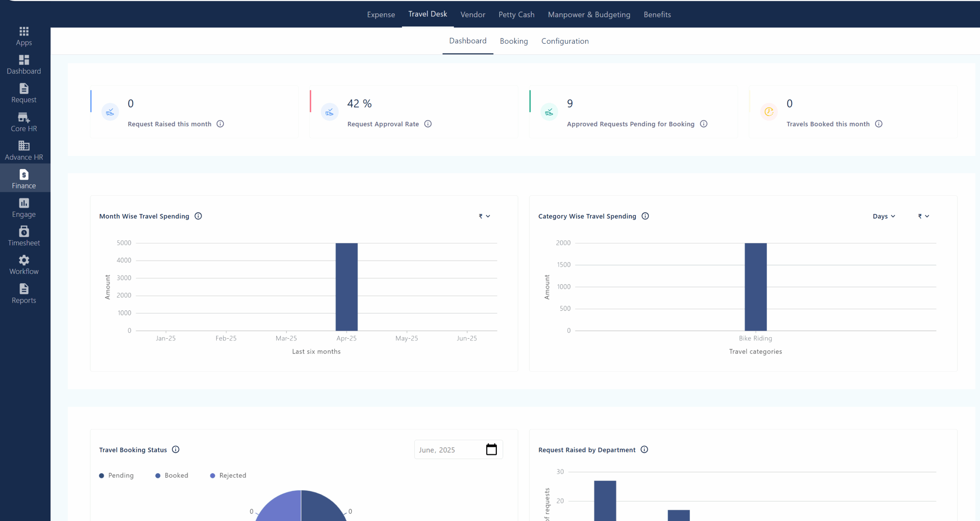Open the Benefits tab

click(657, 15)
